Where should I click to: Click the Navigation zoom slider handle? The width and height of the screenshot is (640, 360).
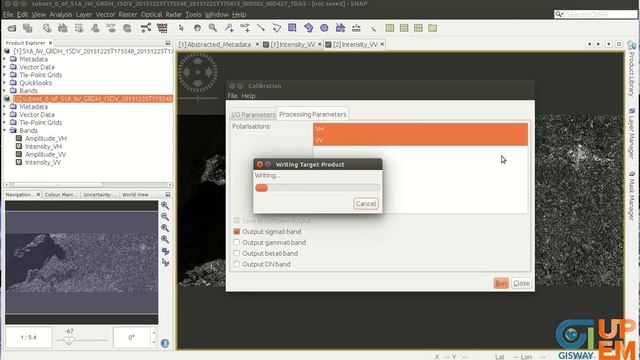point(69,340)
